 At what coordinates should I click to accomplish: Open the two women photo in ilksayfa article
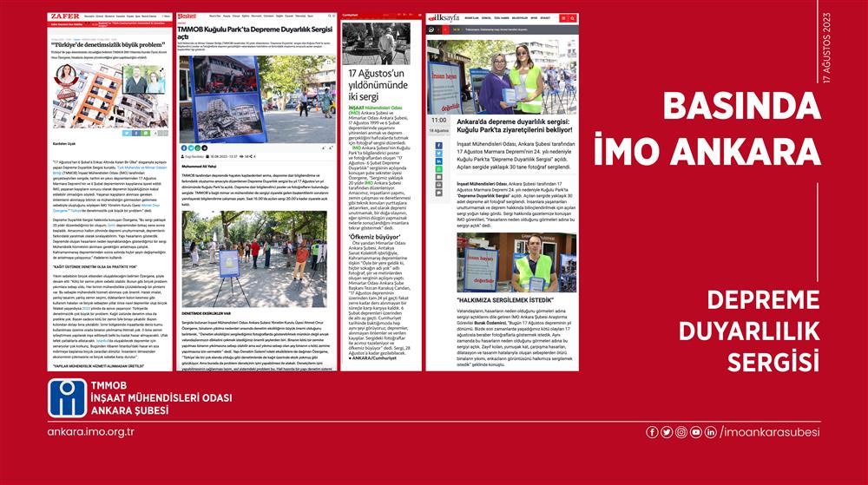[502, 77]
